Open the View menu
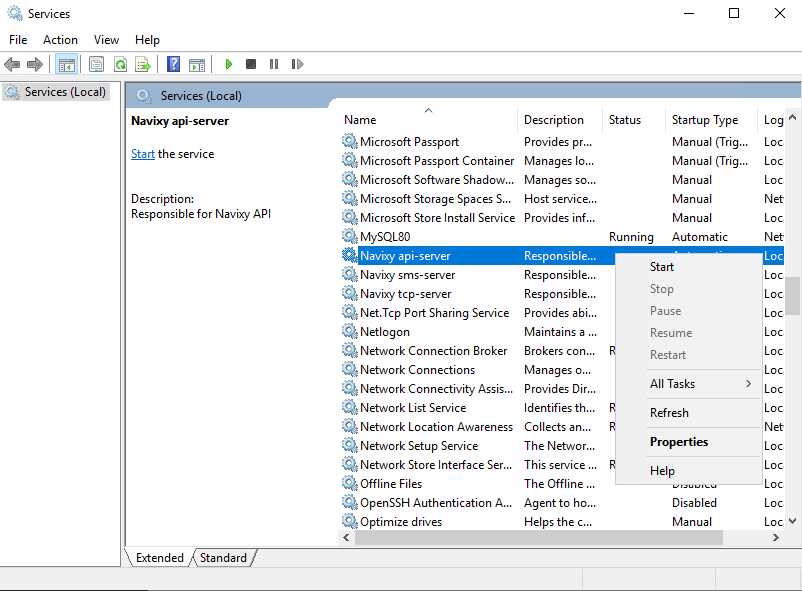802x591 pixels. tap(106, 40)
